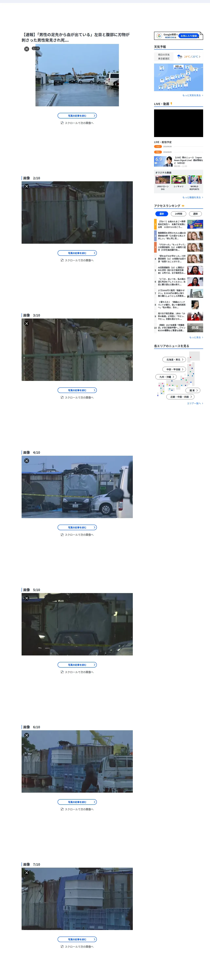This screenshot has height=980, width=210.
Task: Play the black LIVE video player
Action: pos(178,123)
